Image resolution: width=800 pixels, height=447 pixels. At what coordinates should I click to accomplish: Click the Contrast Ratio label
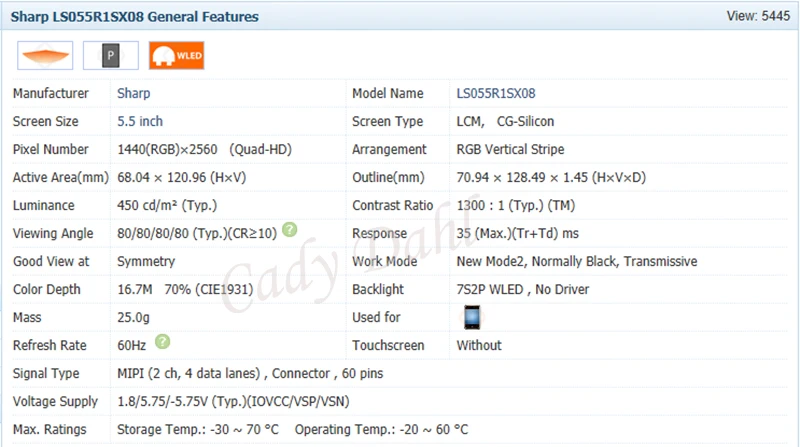[x=392, y=206]
